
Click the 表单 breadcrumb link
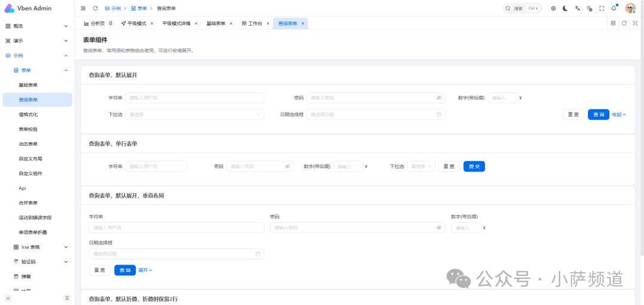[x=138, y=8]
